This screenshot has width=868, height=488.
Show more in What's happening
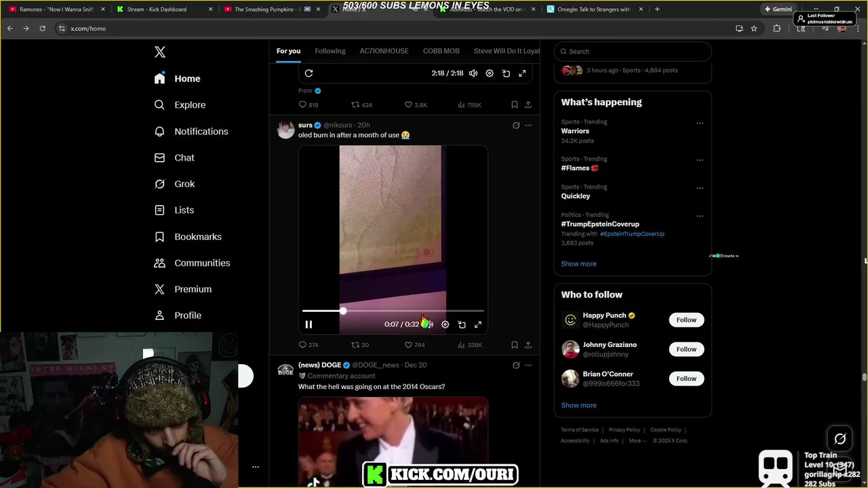[x=578, y=264]
